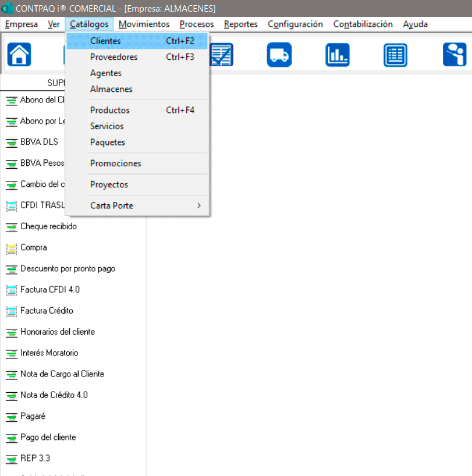Click the Home icon in the toolbar

click(19, 55)
